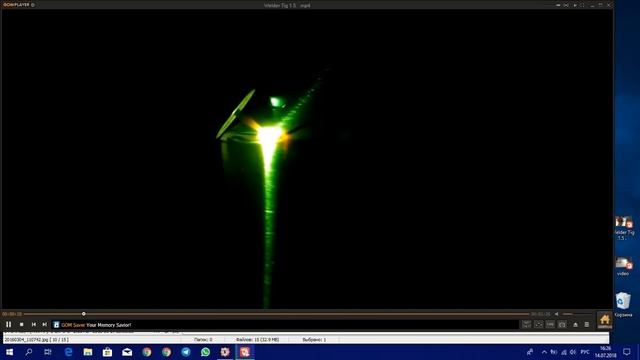Switch to GOM Player taskbar button
640x360 pixels.
click(244, 352)
